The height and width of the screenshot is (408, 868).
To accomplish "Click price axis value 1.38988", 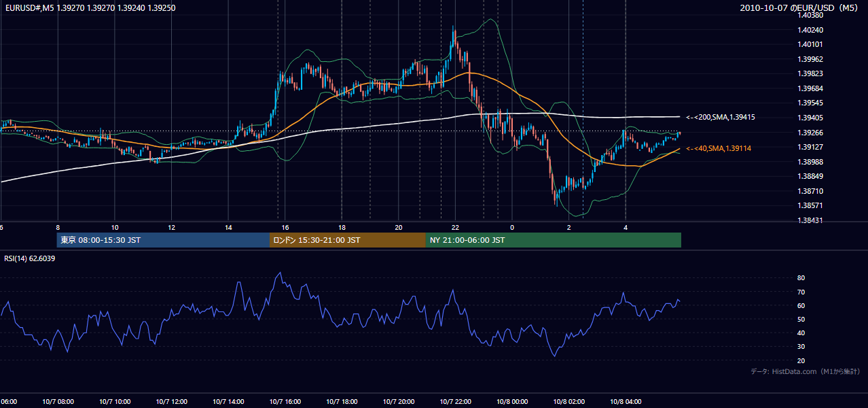I will [812, 162].
